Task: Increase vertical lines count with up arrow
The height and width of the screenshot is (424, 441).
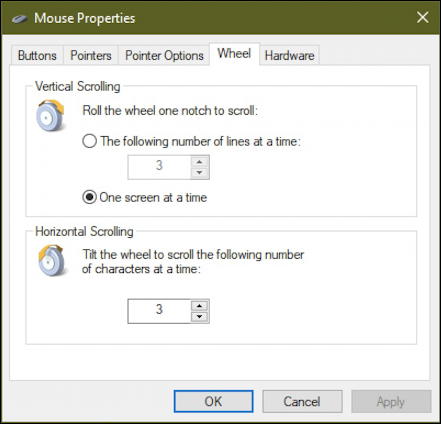Action: pos(199,162)
